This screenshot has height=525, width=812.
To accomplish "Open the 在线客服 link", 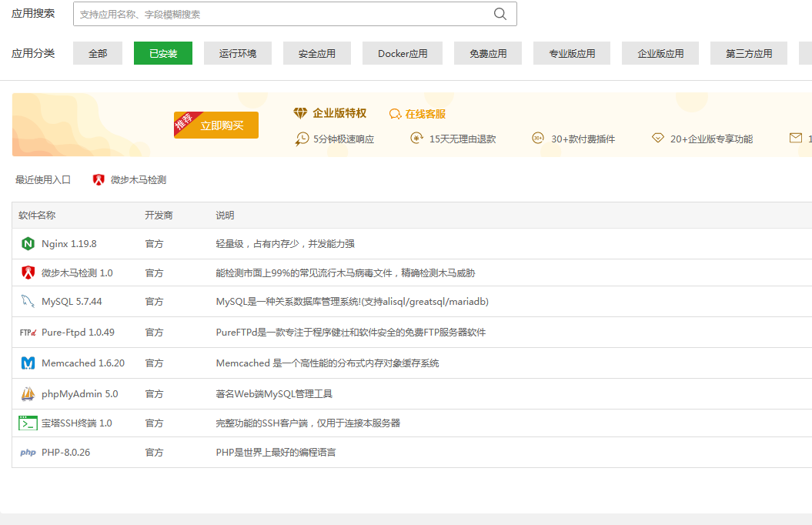I will (x=425, y=114).
